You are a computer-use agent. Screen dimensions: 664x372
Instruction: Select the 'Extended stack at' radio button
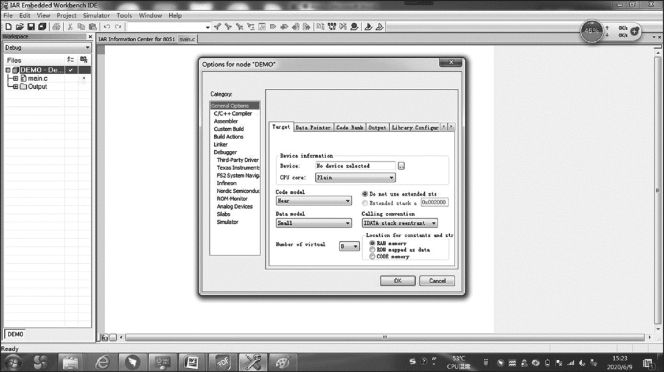tap(365, 203)
